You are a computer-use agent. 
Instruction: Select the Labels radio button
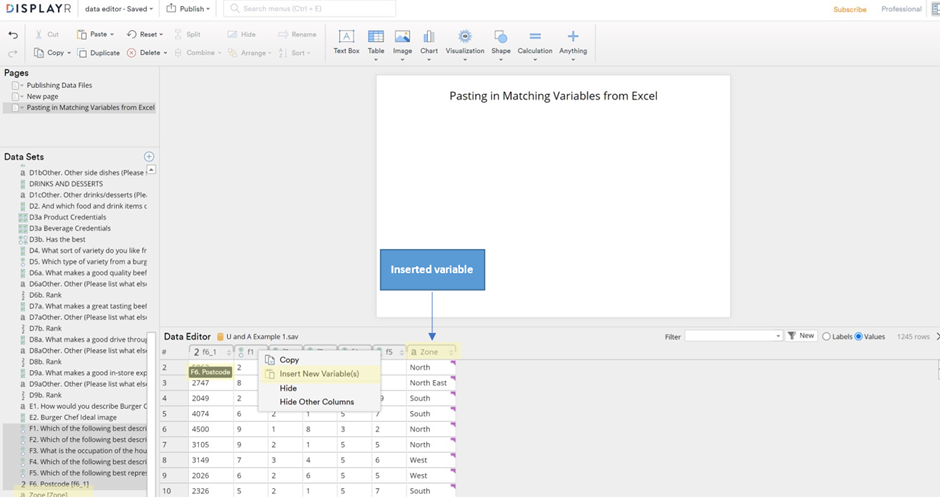(826, 336)
